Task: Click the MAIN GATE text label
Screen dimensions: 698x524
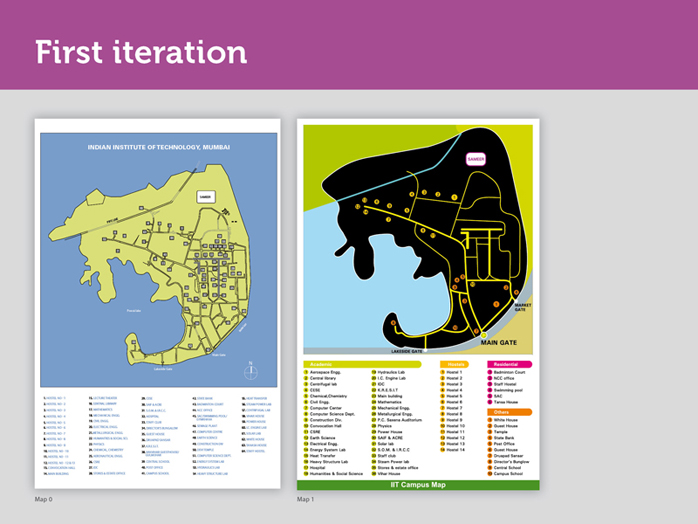Action: click(499, 342)
